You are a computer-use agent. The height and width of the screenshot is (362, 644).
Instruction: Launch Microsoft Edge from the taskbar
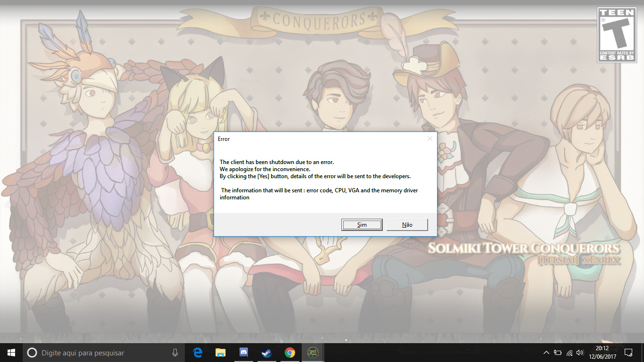198,353
